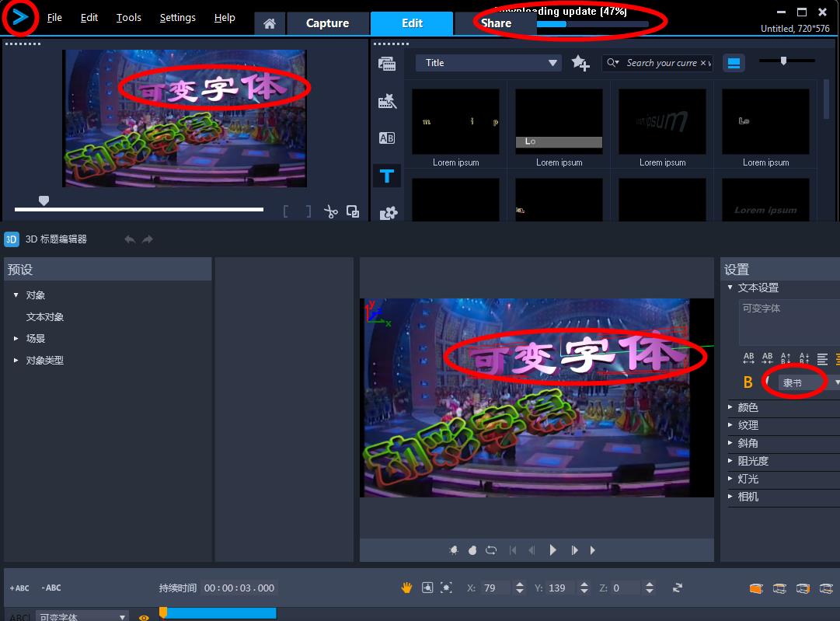Expand the 斜角 settings section
This screenshot has width=840, height=621.
[730, 443]
